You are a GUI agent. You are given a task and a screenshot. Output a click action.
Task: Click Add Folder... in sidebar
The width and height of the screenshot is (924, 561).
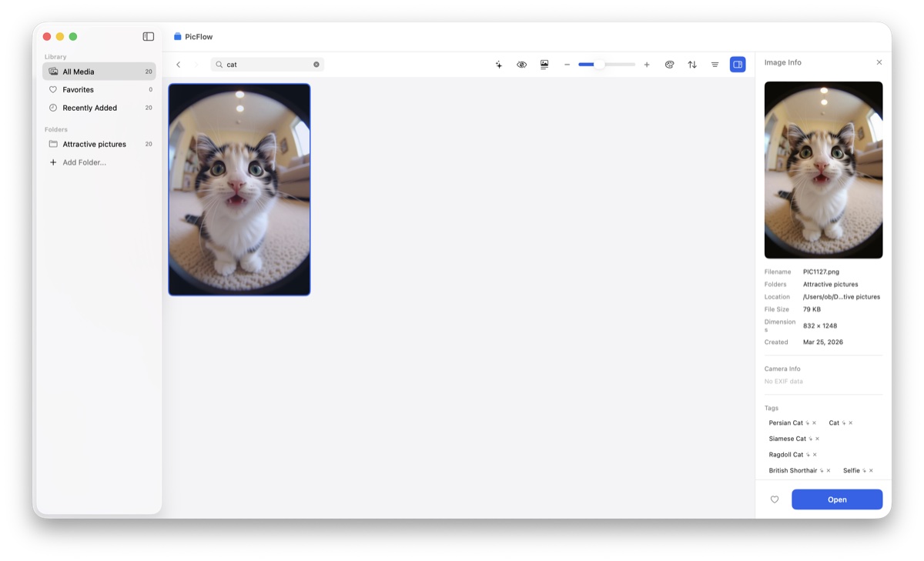85,162
